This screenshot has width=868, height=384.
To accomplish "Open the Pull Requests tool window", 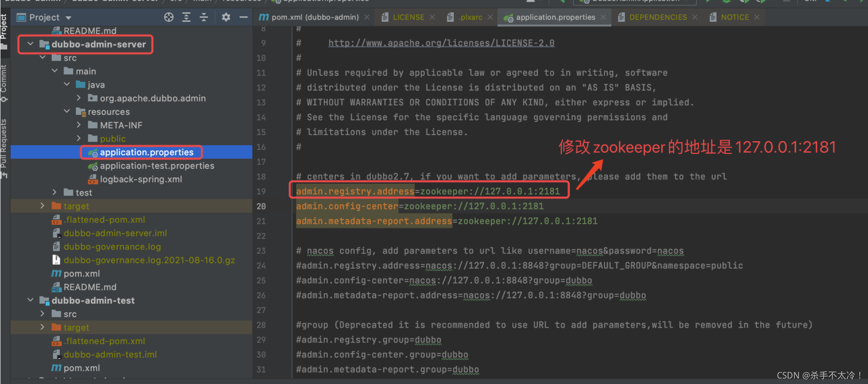I will (4, 149).
